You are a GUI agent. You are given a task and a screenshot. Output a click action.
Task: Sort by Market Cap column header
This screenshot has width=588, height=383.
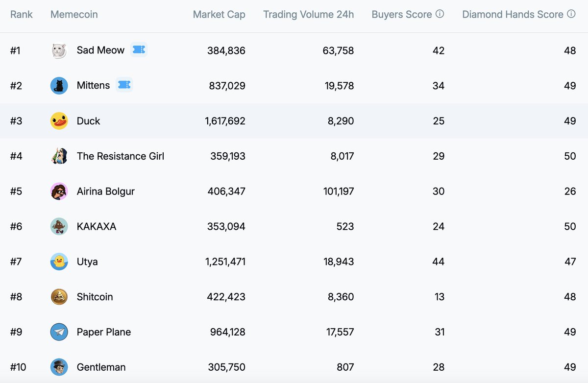[219, 15]
